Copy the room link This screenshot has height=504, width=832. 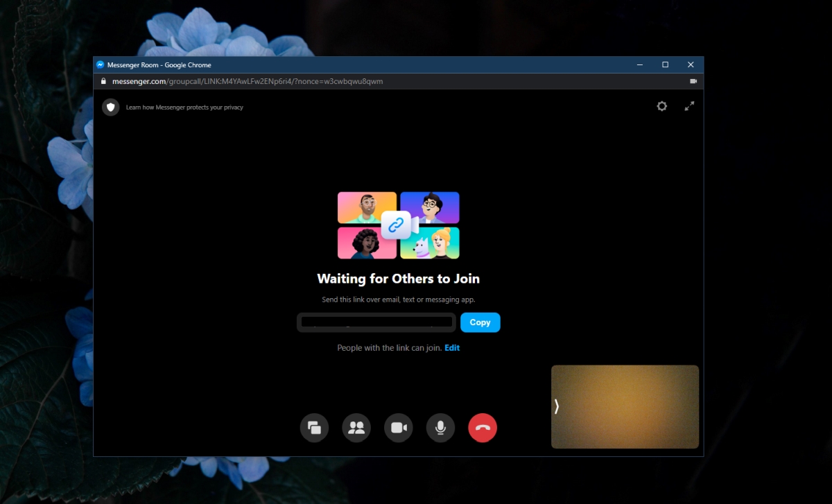click(480, 322)
